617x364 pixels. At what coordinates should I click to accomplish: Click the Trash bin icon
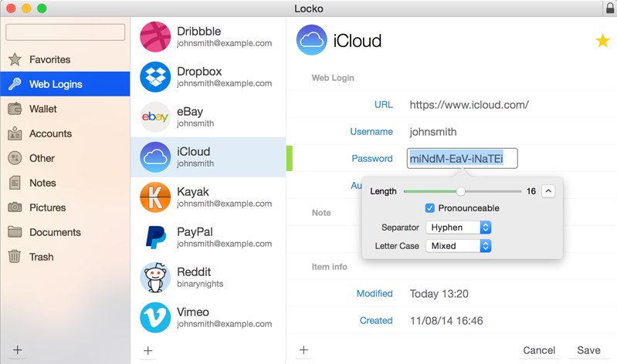pos(15,256)
